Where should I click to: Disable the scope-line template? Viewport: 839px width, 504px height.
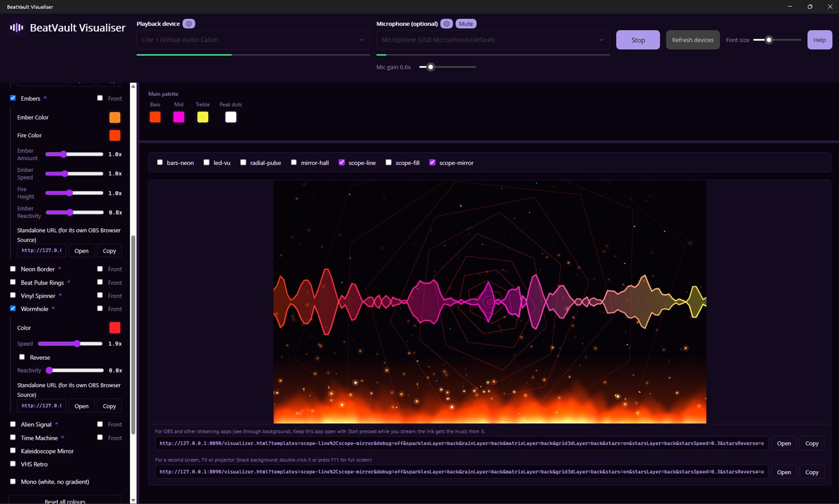click(x=342, y=162)
